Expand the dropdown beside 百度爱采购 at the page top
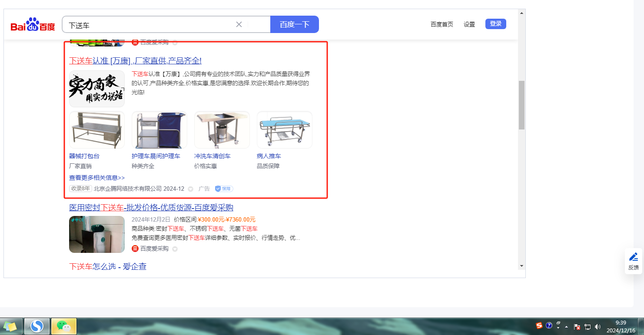The height and width of the screenshot is (335, 644). coord(175,43)
